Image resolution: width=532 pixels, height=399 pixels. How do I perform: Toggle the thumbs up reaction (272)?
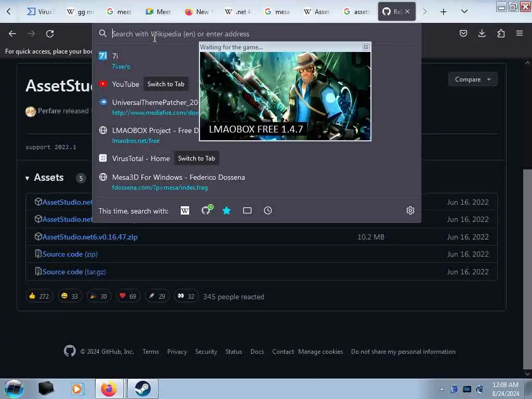point(39,296)
